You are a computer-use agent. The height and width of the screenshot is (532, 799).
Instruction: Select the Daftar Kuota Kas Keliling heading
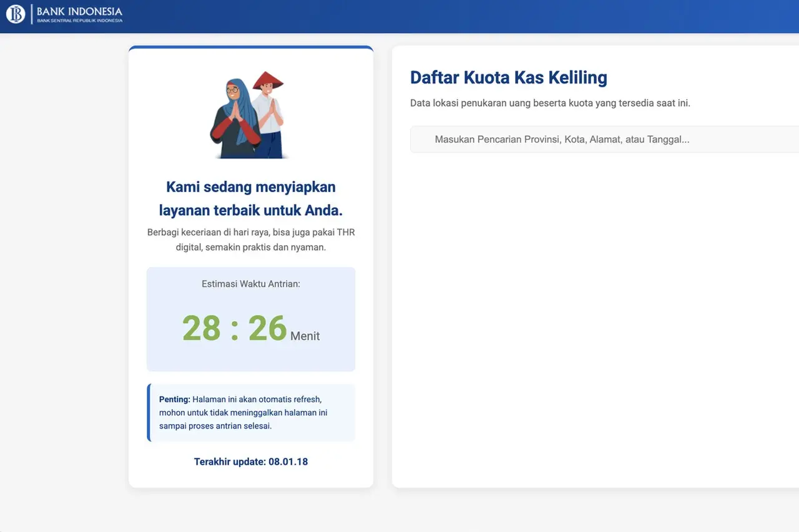(x=508, y=77)
